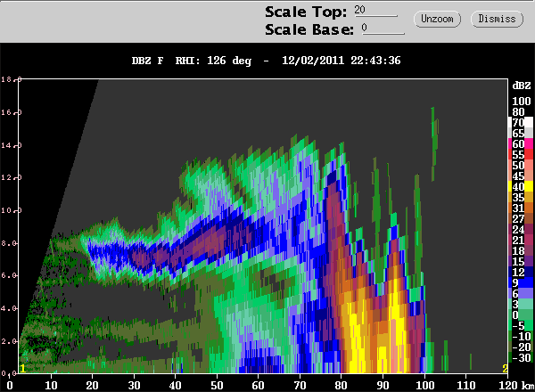Select the dark green -30 dBZ swatch
Image resolution: width=535 pixels, height=392 pixels.
(x=521, y=357)
